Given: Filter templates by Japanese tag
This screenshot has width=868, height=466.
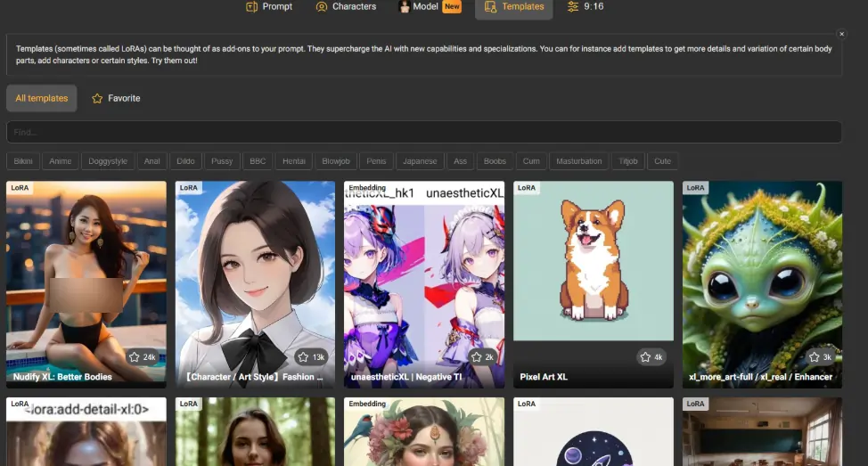Looking at the screenshot, I should coord(420,161).
